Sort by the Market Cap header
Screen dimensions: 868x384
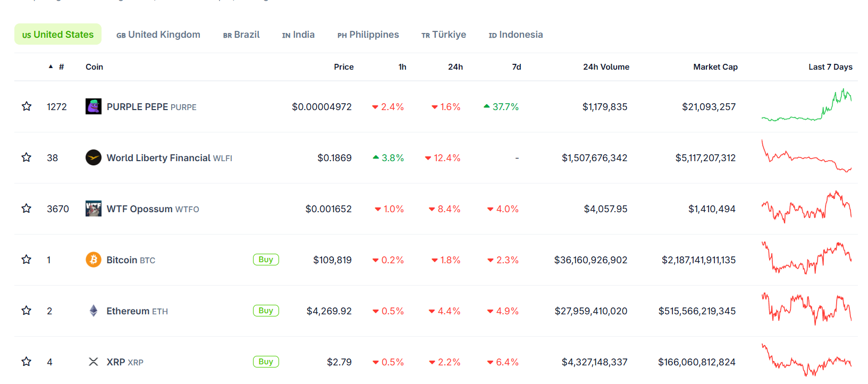pos(715,67)
